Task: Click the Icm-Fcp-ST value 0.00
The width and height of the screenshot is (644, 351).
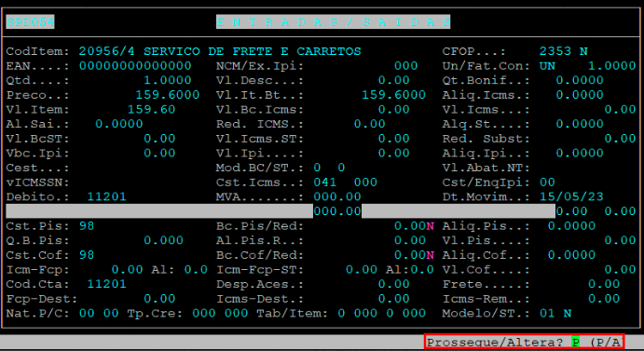Action: click(x=362, y=269)
